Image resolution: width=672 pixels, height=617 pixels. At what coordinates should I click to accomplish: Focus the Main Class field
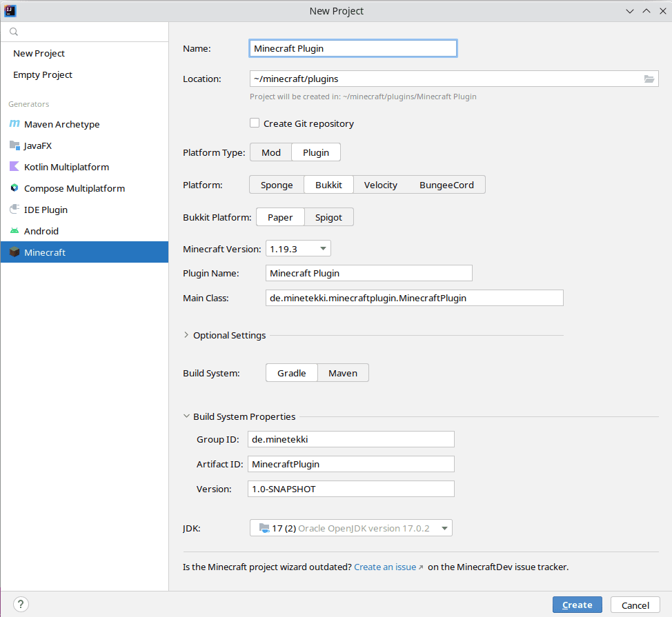[x=415, y=298]
